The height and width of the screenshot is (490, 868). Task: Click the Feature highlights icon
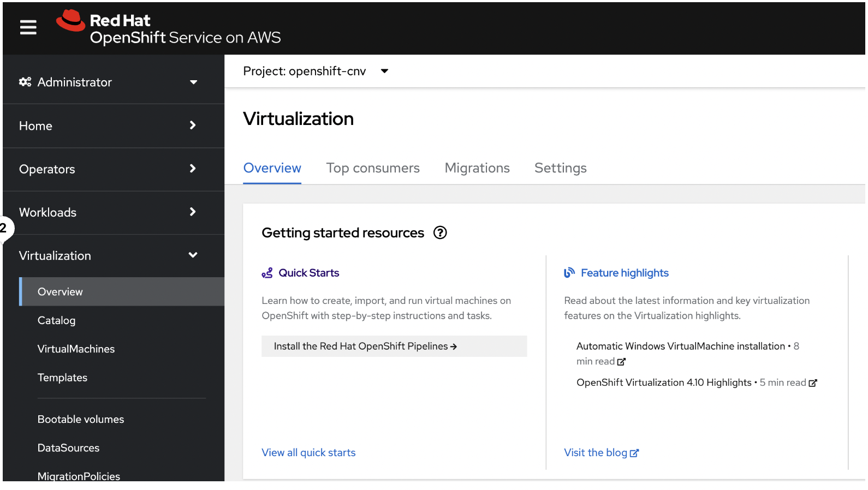click(x=569, y=273)
